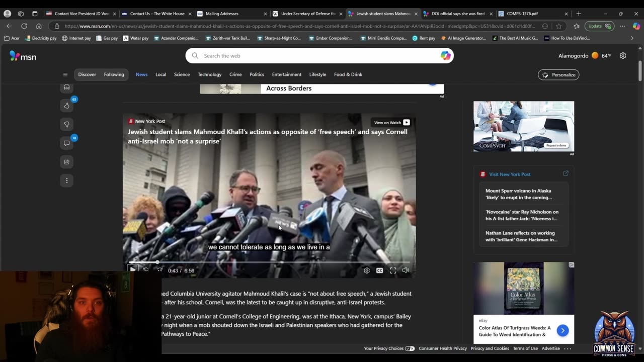Switch to COMPS-1376.pdf tab
Viewport: 644px width, 362px height.
533,14
